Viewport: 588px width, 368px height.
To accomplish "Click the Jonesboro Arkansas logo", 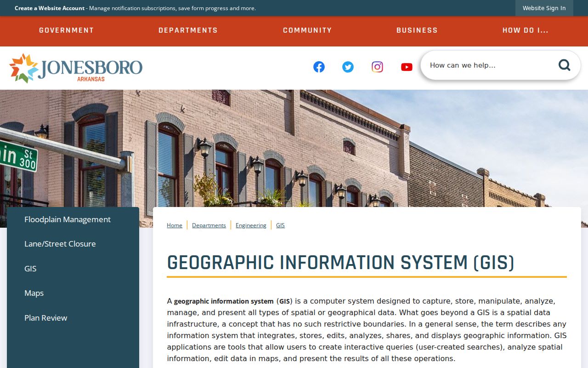I will [x=76, y=68].
